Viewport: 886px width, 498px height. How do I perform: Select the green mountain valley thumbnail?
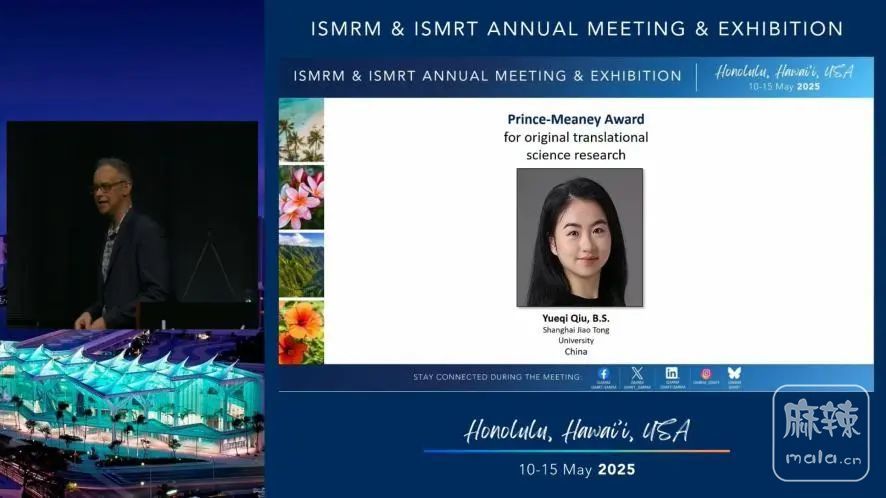(x=301, y=265)
